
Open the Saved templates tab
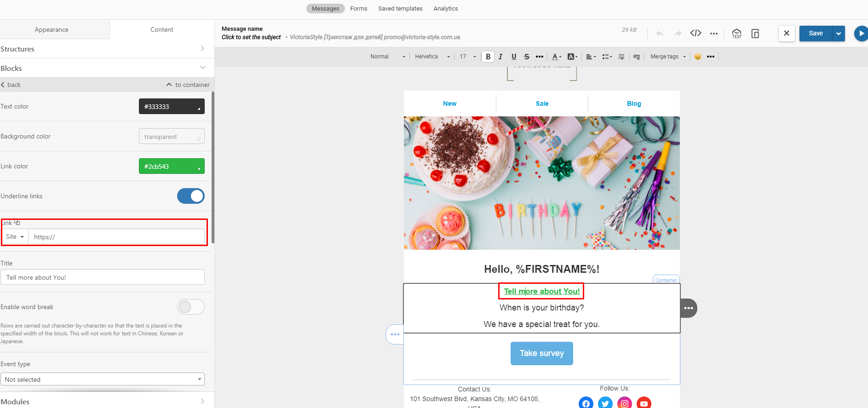400,8
